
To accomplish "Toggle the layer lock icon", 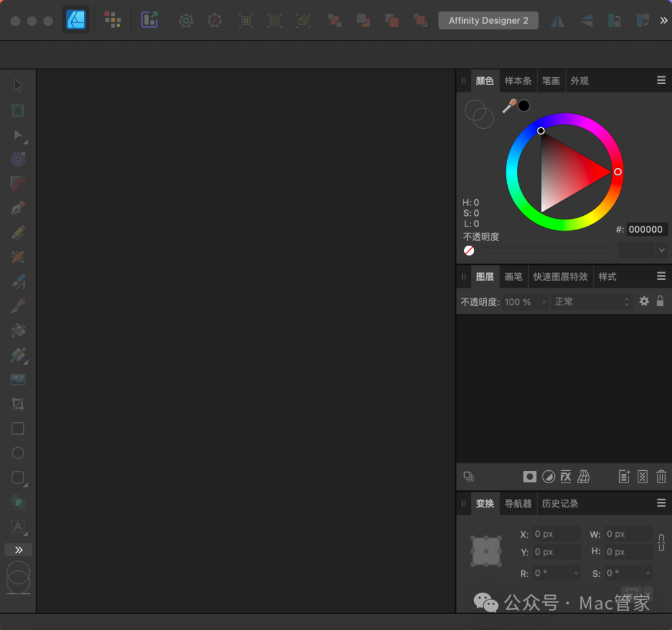I will (660, 301).
